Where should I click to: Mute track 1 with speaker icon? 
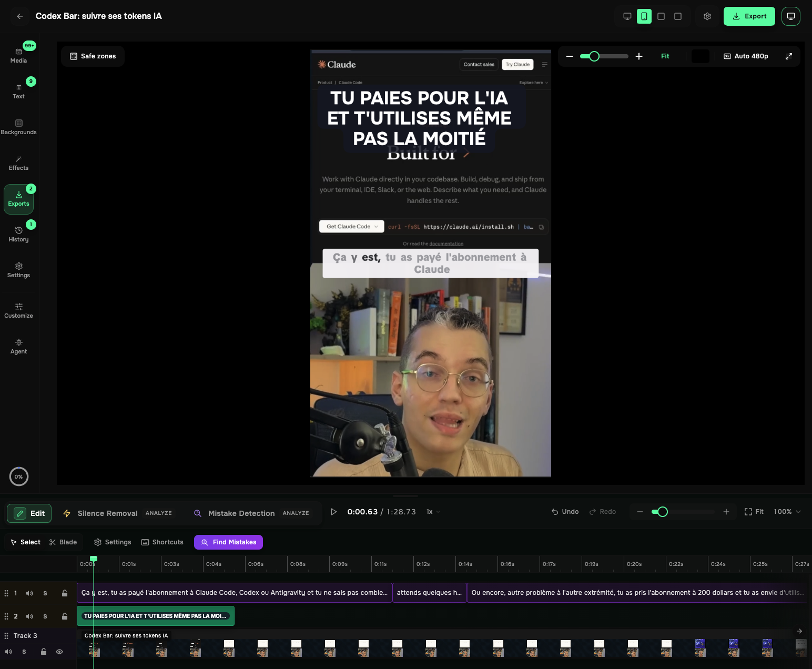point(29,593)
